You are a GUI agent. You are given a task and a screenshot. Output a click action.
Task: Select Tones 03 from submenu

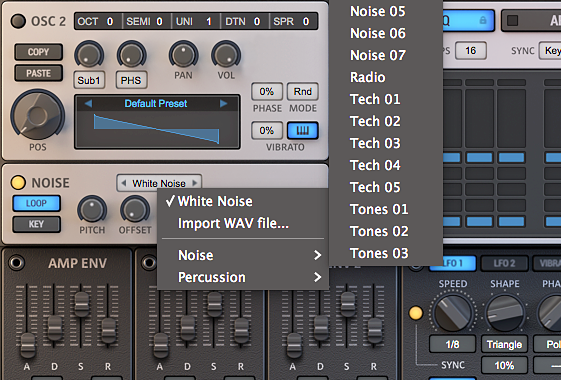(x=386, y=253)
